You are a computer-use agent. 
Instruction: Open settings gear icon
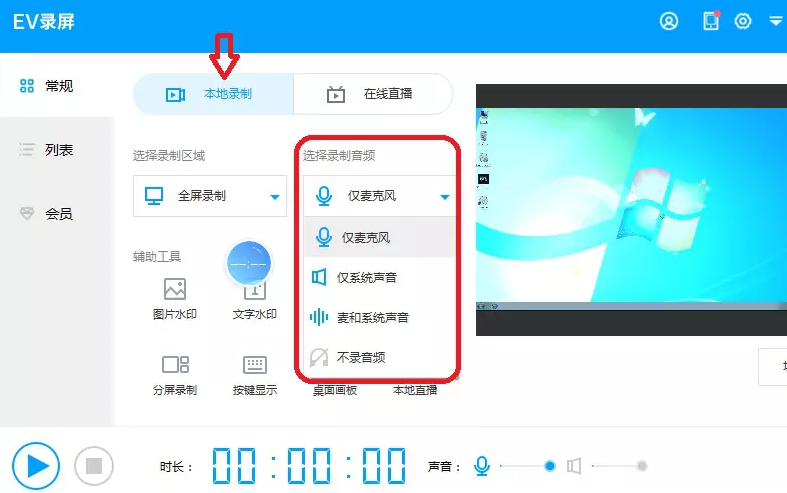pyautogui.click(x=743, y=21)
